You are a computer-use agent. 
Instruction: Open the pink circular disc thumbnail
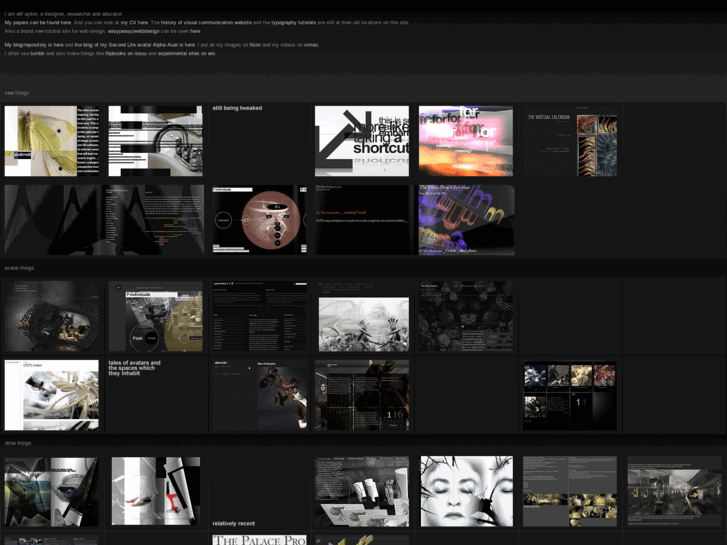(x=258, y=219)
